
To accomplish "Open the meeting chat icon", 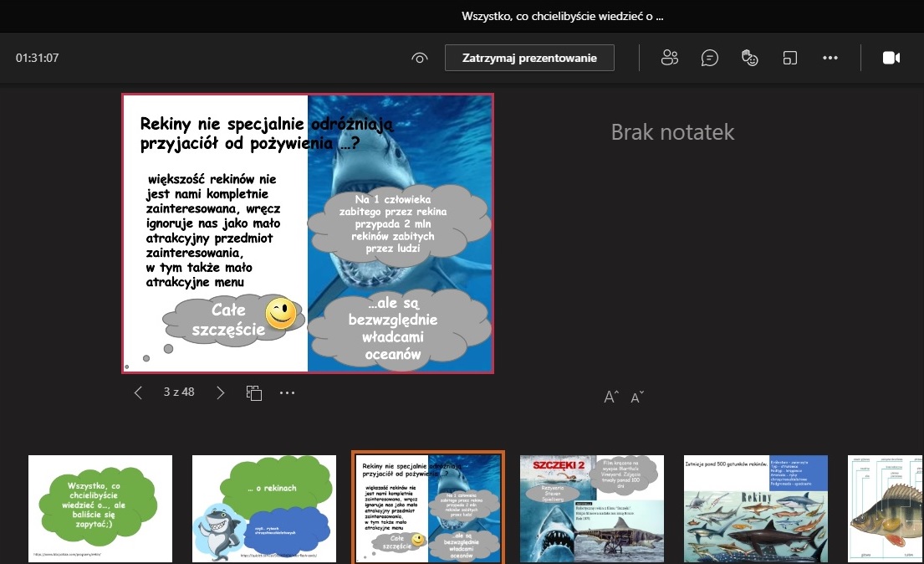I will pos(710,58).
